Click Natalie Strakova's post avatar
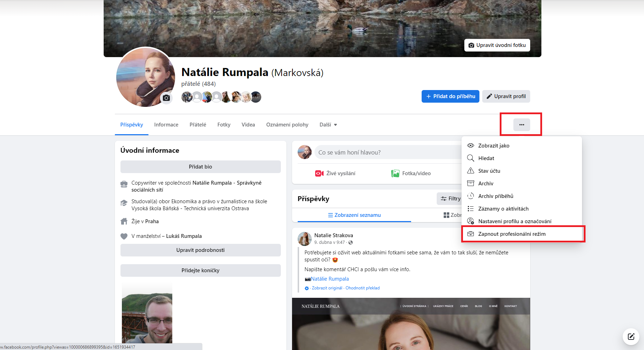Screen dimensions: 644x350 305,239
